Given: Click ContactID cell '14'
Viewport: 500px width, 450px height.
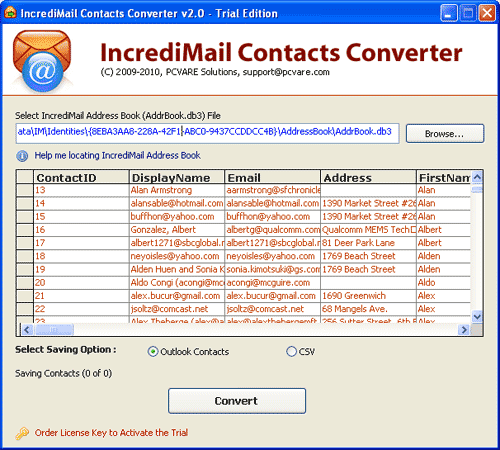Looking at the screenshot, I should coord(81,203).
